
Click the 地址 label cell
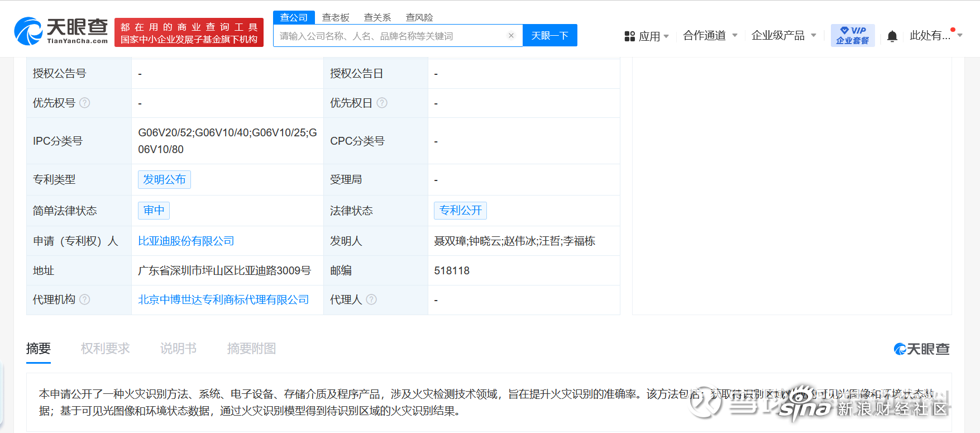tap(79, 270)
